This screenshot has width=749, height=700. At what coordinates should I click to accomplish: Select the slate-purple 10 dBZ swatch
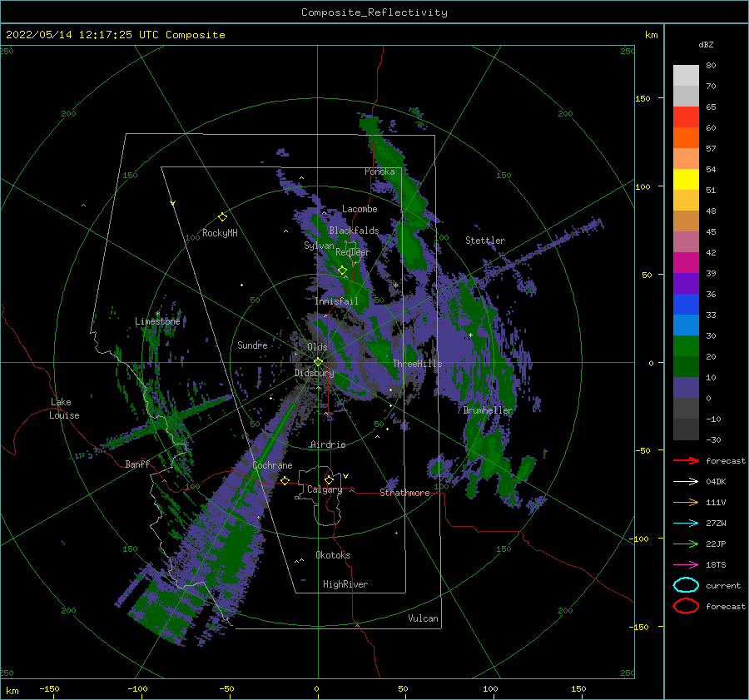click(x=686, y=388)
